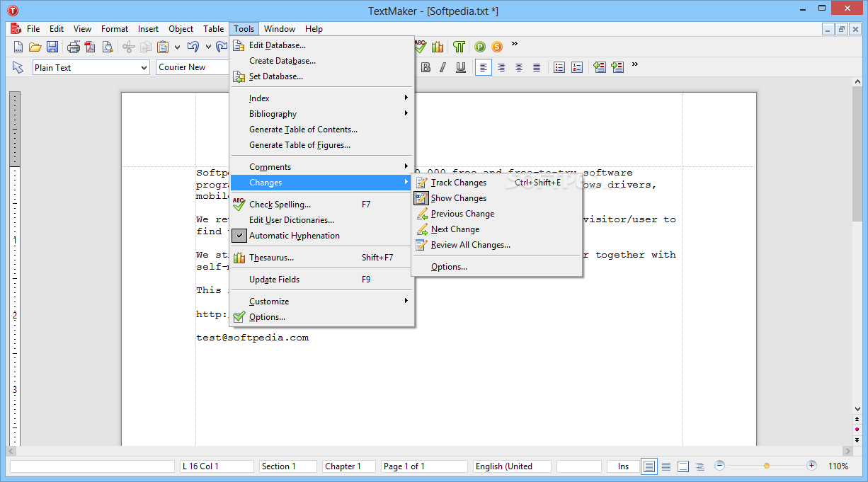The width and height of the screenshot is (868, 482).
Task: Click the Print icon in toolbar
Action: click(74, 47)
